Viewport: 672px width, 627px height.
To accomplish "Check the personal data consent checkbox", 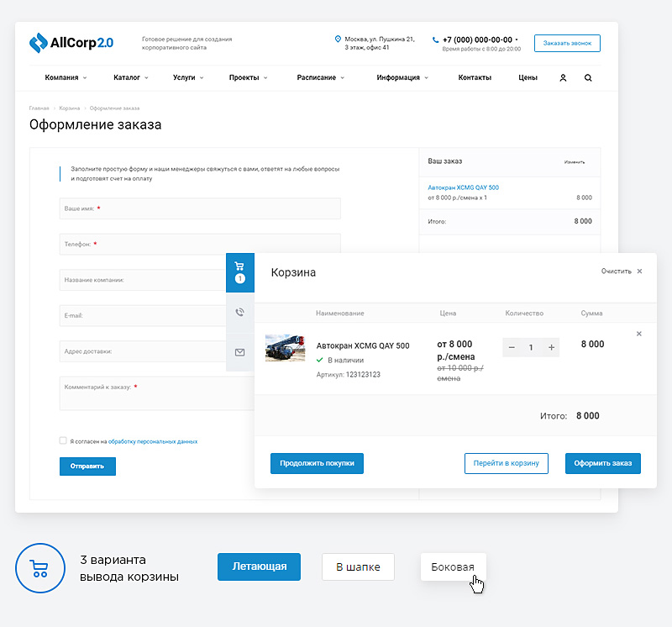I will click(63, 440).
